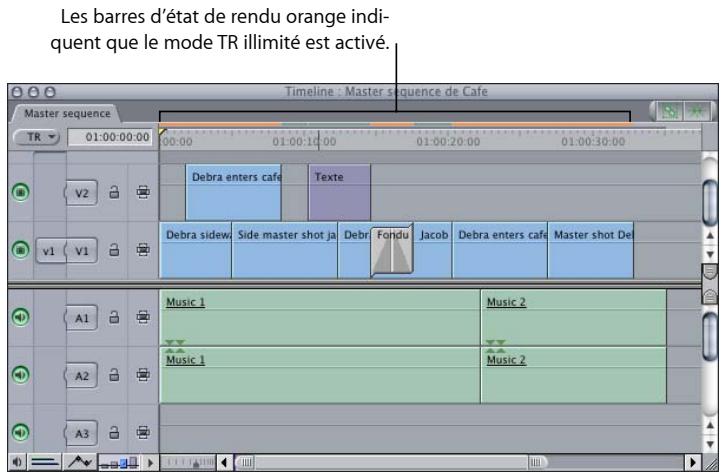
Task: Toggle Auto Select on V1 track
Action: pos(143,250)
